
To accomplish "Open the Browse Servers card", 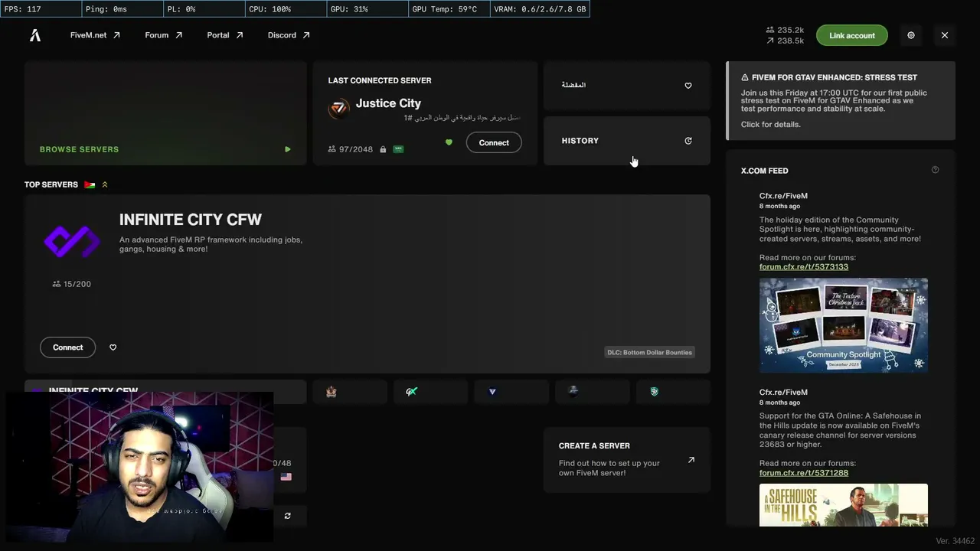I will point(165,113).
